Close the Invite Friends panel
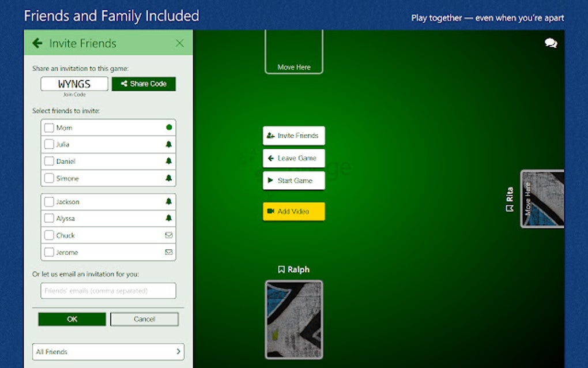588x368 pixels. tap(179, 43)
